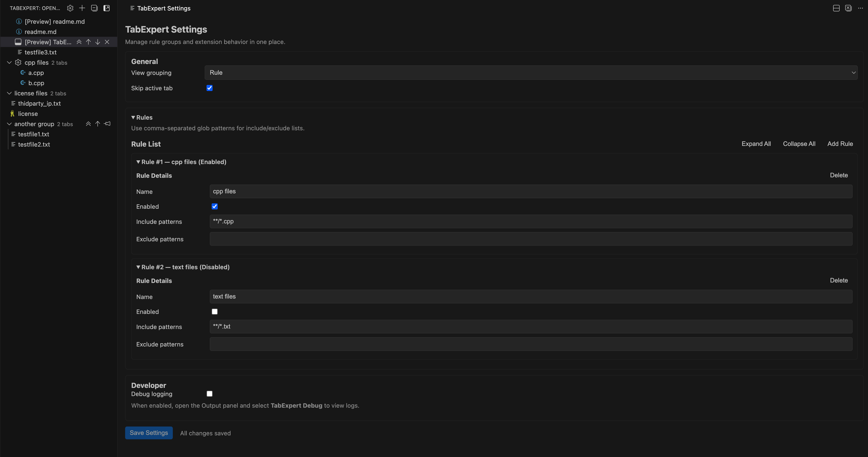Click the split editor icon at top right
Viewport: 868px width, 457px height.
836,8
